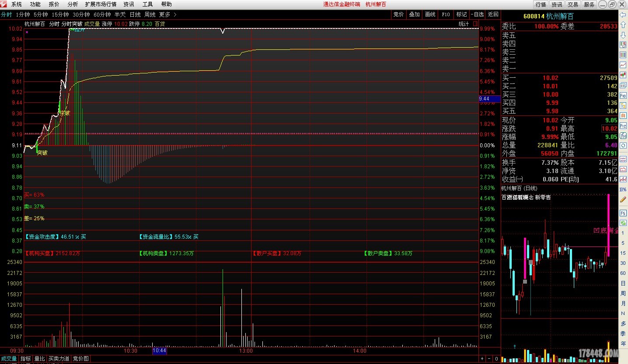Click the 行情 button in title bar
Screen dimensions: 628x364
(x=541, y=4)
